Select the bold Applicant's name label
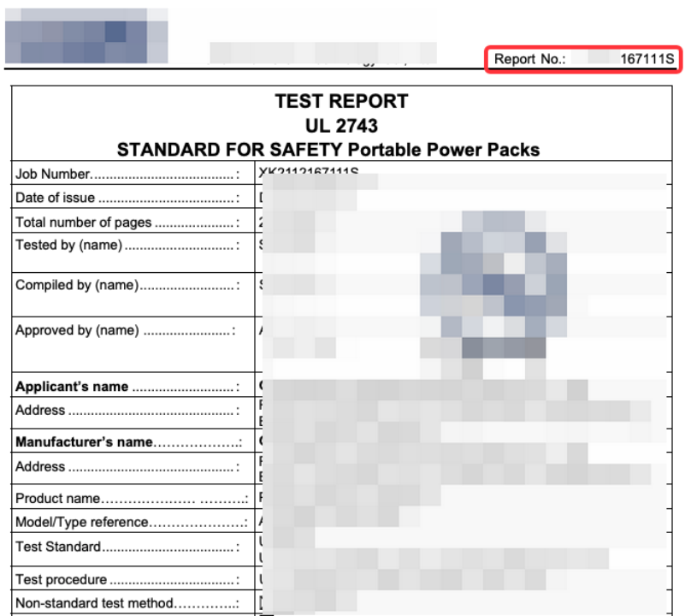The image size is (685, 616). pyautogui.click(x=72, y=387)
